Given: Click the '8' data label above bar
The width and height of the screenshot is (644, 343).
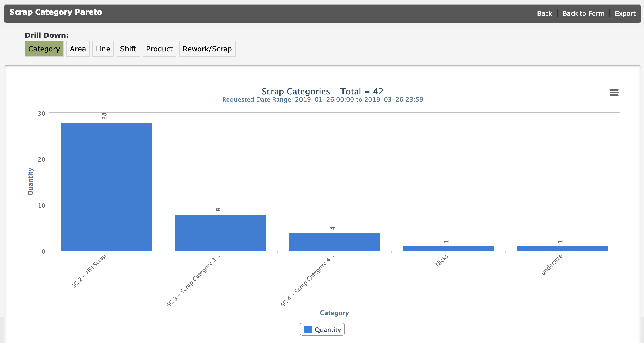Looking at the screenshot, I should 218,210.
